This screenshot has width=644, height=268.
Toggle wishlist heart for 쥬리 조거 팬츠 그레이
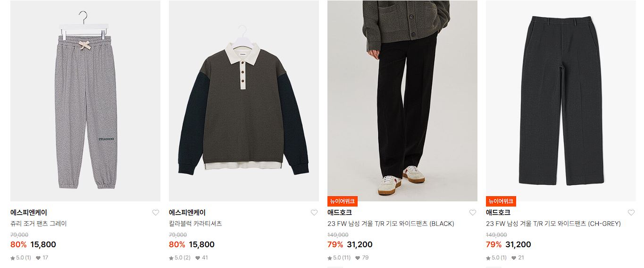(x=156, y=213)
